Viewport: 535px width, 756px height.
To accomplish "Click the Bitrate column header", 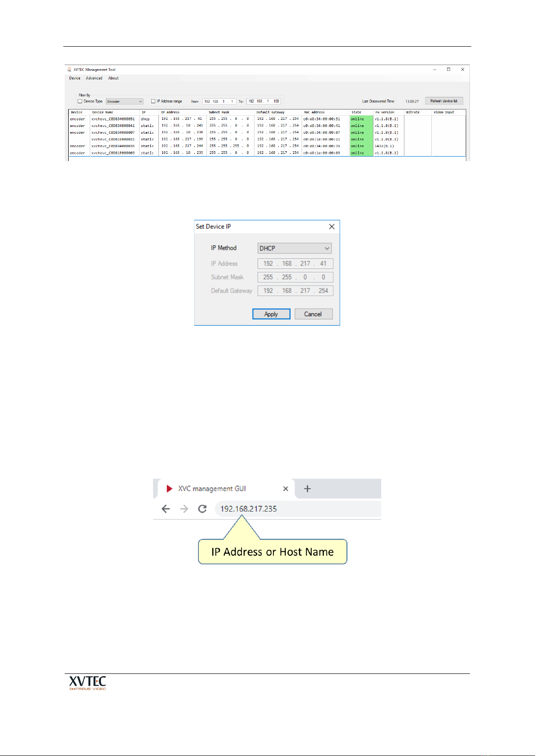I will tap(418, 112).
